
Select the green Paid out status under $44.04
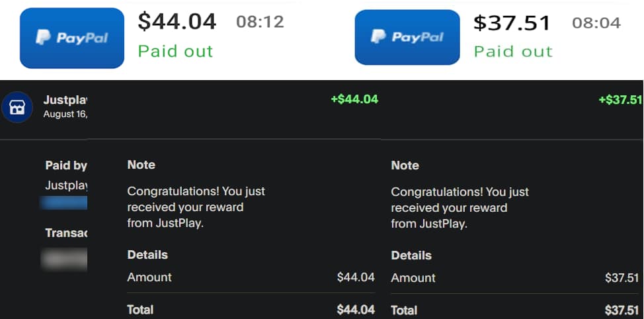[x=175, y=51]
